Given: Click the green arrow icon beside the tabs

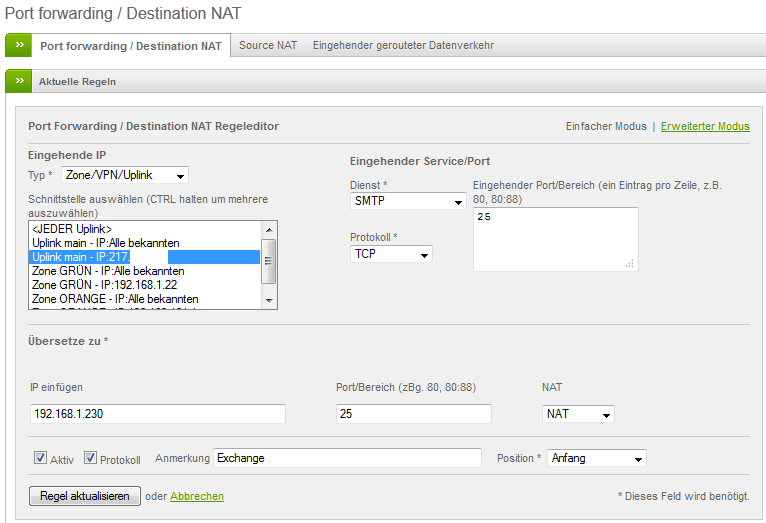Looking at the screenshot, I should click(x=19, y=45).
